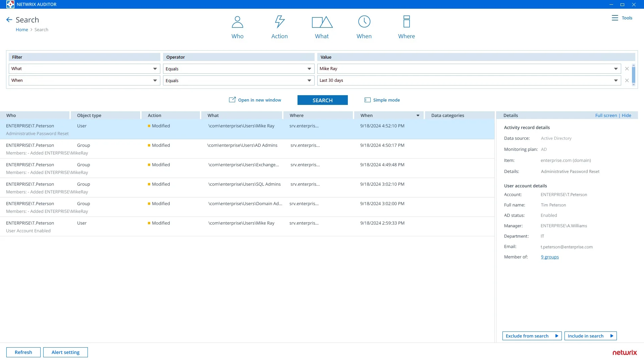Click the SEARCH button

pos(323,100)
